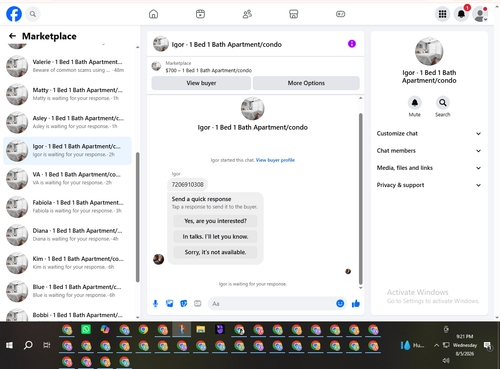Click the View buyer button

point(201,83)
